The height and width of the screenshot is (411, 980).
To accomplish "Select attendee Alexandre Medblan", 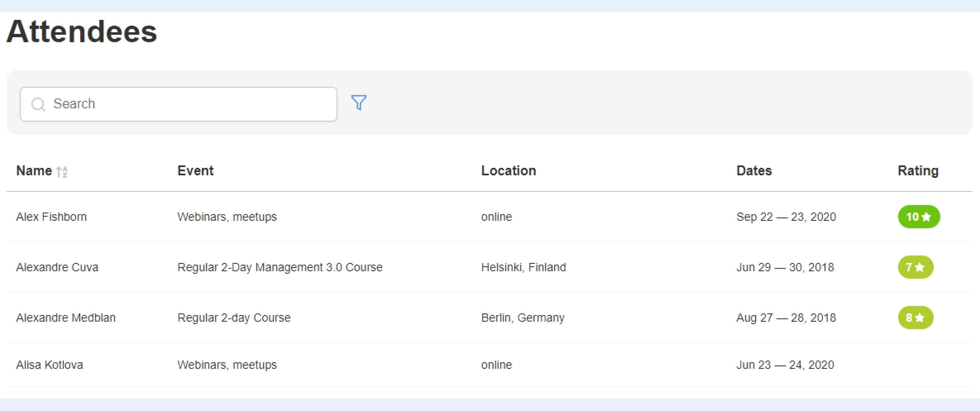I will [66, 318].
